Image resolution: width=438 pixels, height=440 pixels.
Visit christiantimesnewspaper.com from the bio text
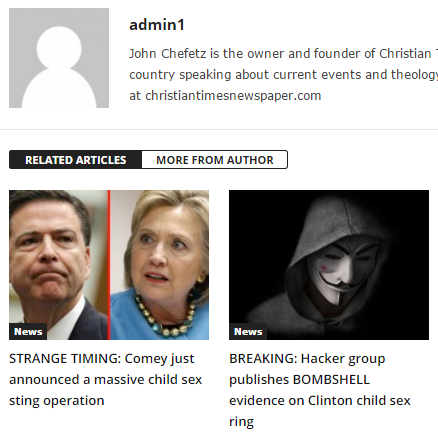[233, 96]
